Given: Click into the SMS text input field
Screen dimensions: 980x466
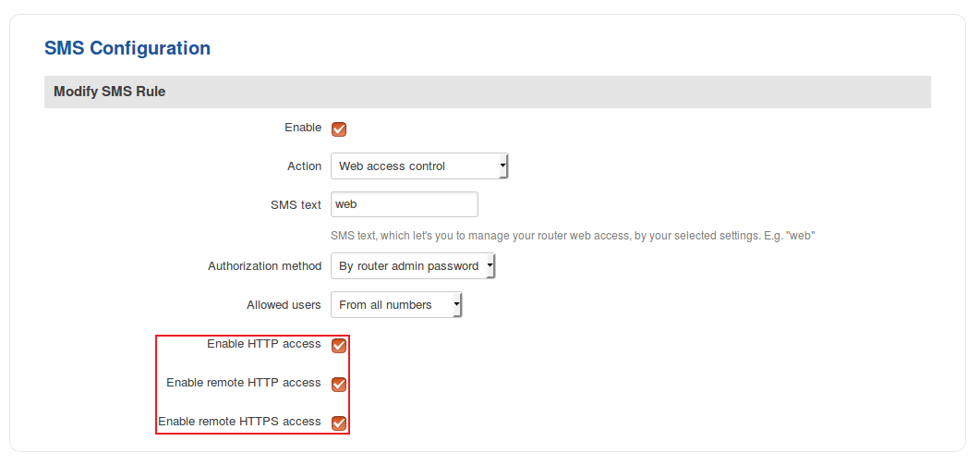Looking at the screenshot, I should (x=404, y=204).
